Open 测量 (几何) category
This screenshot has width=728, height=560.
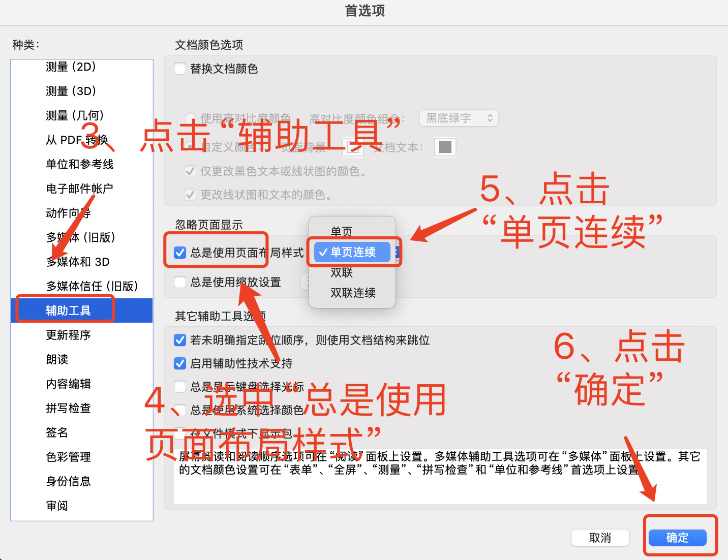(82, 115)
